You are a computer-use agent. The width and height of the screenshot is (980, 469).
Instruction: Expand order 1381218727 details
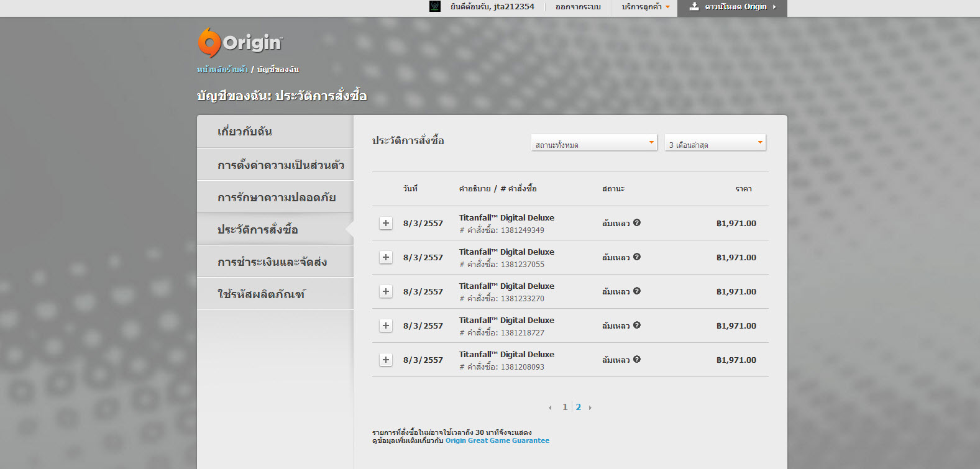pyautogui.click(x=386, y=326)
